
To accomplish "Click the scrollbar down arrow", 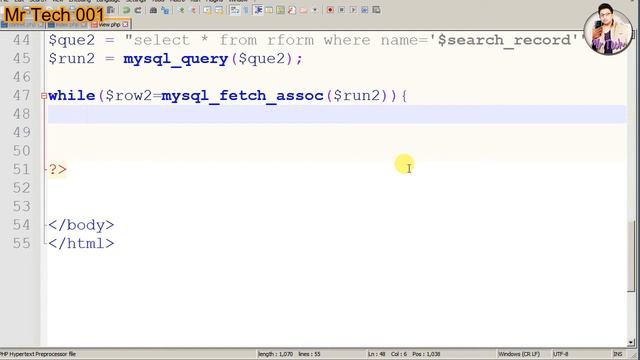I will [x=631, y=343].
